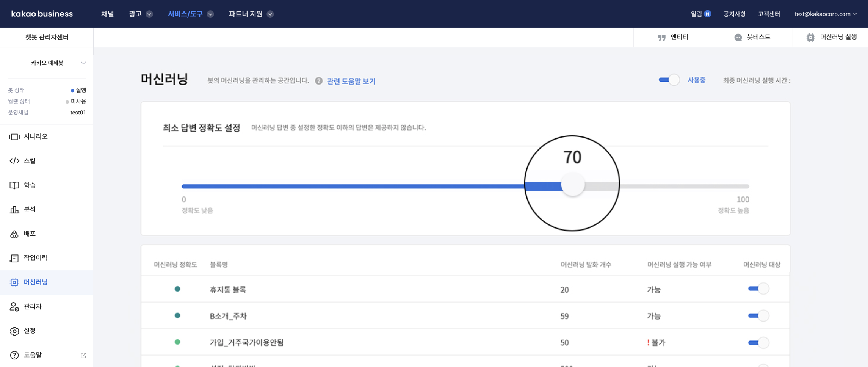Toggle the 사용중 machine learning switch
868x367 pixels.
(x=669, y=80)
